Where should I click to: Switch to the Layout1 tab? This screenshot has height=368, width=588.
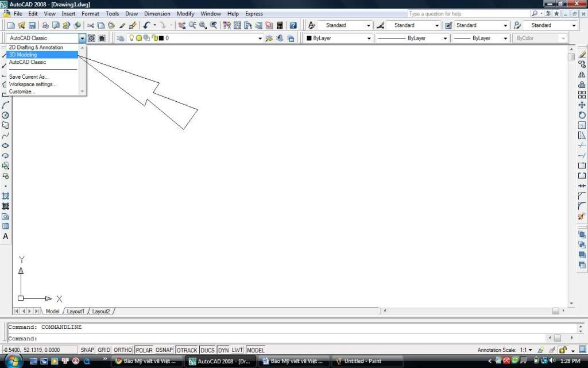[75, 311]
